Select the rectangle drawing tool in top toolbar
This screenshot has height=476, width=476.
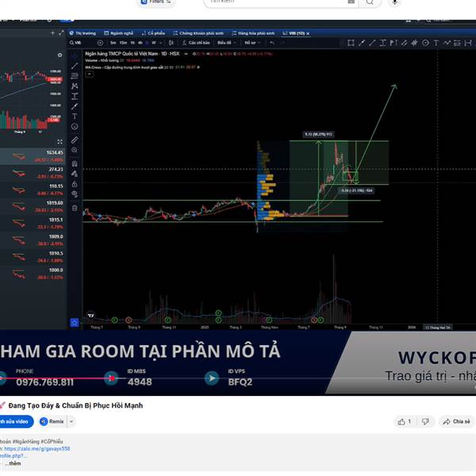[351, 43]
